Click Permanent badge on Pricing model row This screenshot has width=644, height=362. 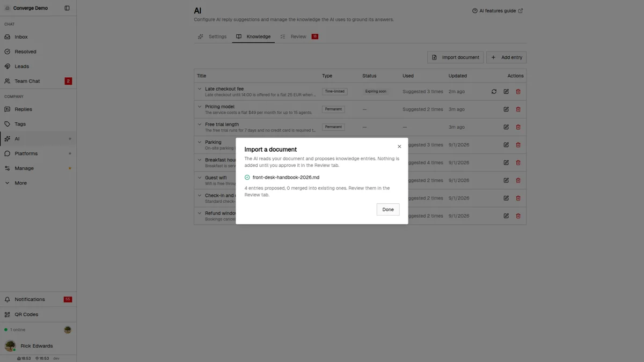click(x=333, y=109)
